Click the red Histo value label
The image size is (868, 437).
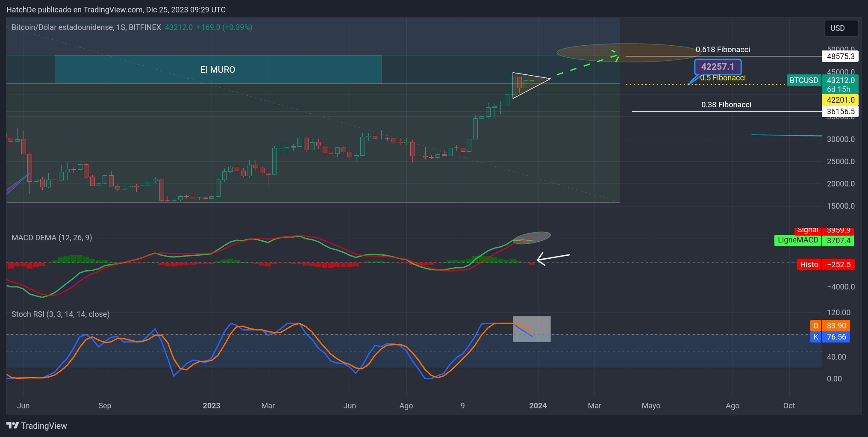click(809, 265)
